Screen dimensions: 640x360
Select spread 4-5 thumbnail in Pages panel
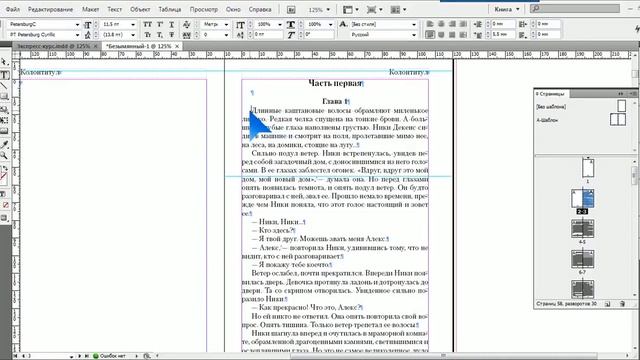pyautogui.click(x=582, y=229)
